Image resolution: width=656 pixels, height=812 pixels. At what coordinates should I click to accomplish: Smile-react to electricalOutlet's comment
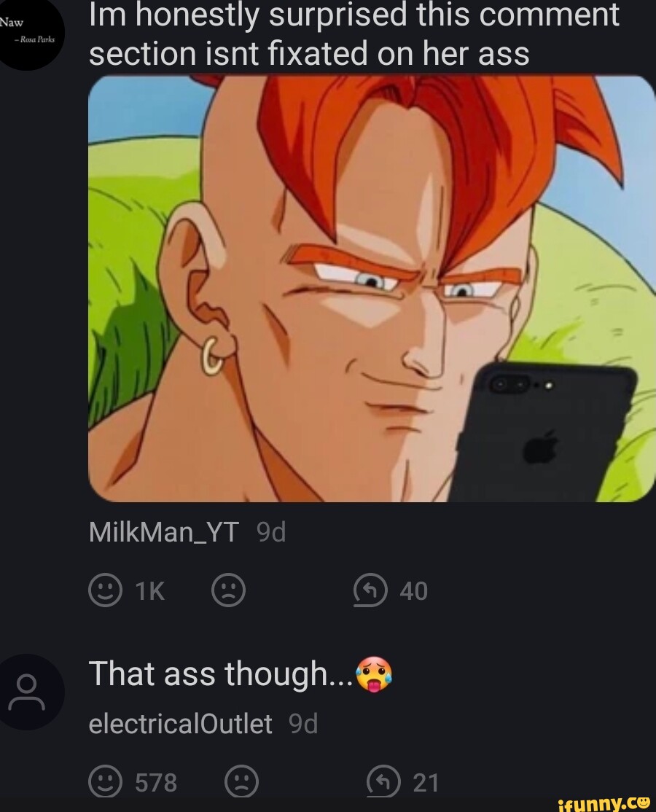pyautogui.click(x=106, y=781)
